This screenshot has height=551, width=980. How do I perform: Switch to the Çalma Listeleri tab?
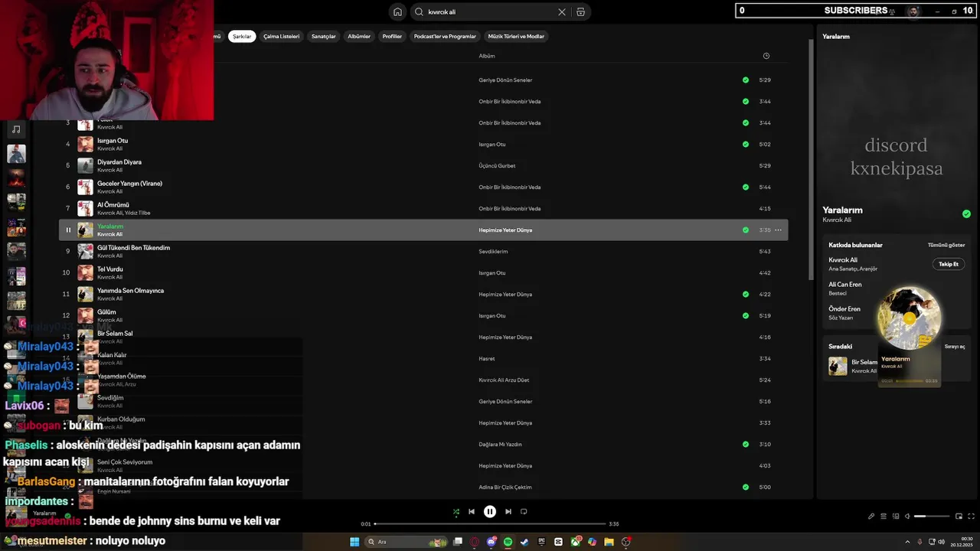282,36
